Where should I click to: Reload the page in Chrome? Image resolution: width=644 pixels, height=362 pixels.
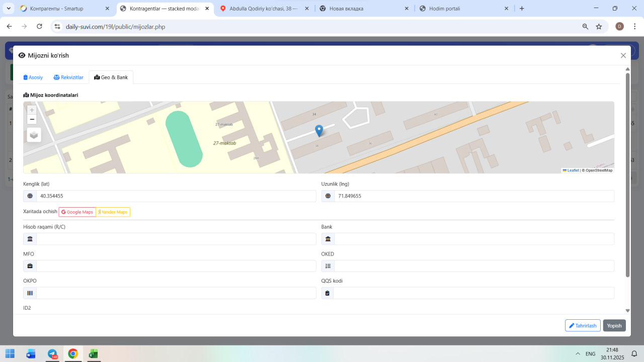point(39,27)
